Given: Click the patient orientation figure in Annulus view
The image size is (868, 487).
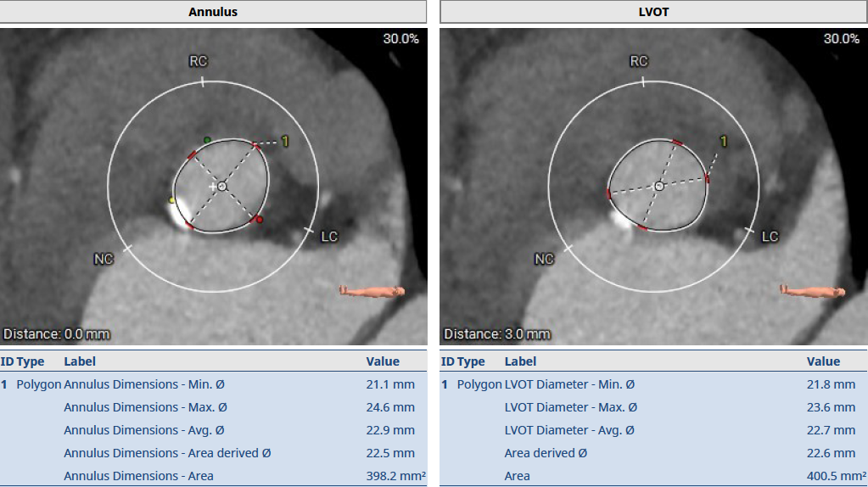Looking at the screenshot, I should (x=372, y=291).
